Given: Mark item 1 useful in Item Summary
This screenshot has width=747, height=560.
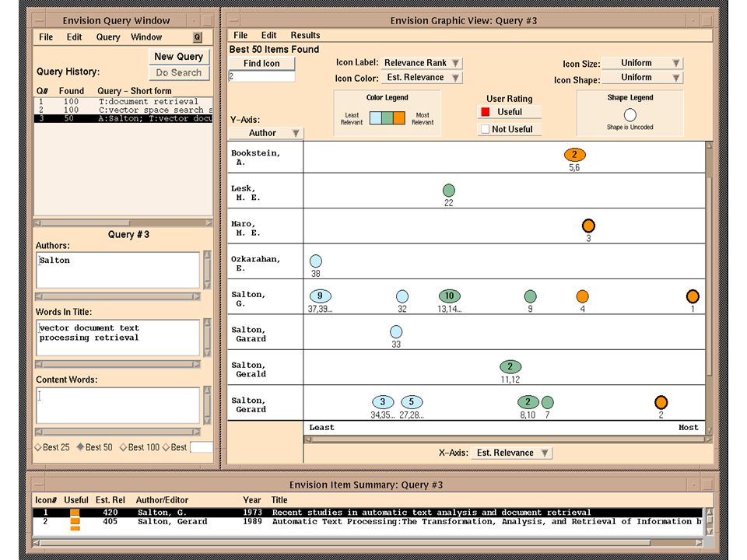Looking at the screenshot, I should 75,513.
